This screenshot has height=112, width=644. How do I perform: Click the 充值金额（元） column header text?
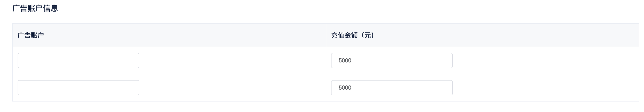[x=352, y=35]
